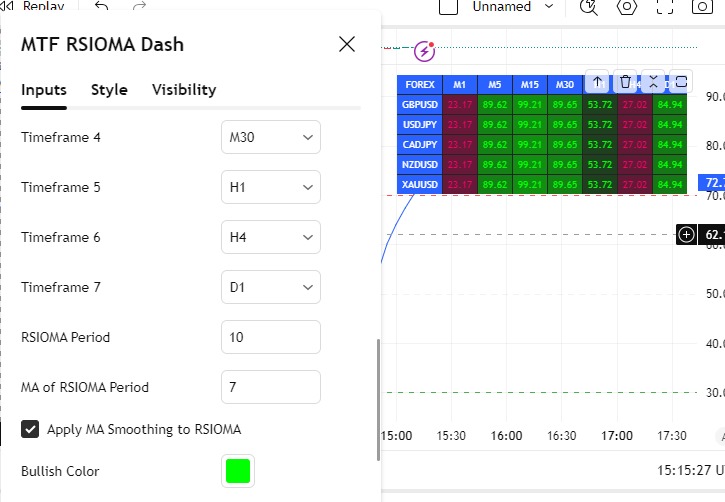
Task: Open the Bullish Color green swatch
Action: (238, 471)
